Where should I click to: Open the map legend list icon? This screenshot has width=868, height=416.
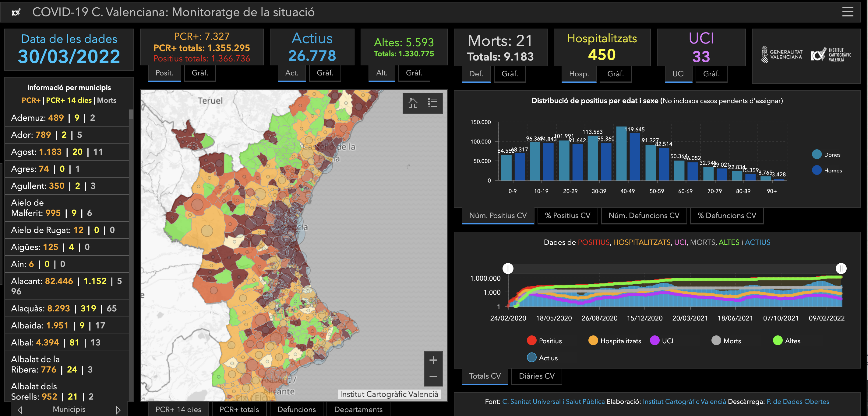click(x=432, y=103)
